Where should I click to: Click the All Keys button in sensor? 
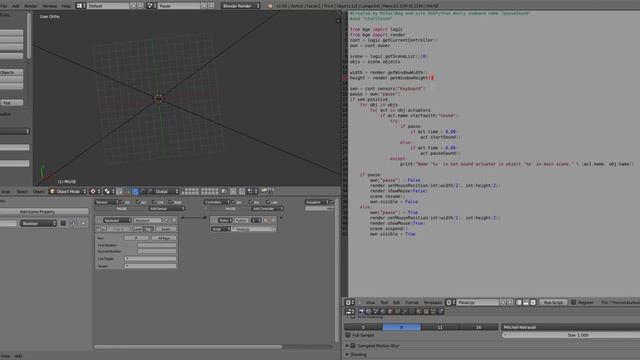(x=164, y=238)
